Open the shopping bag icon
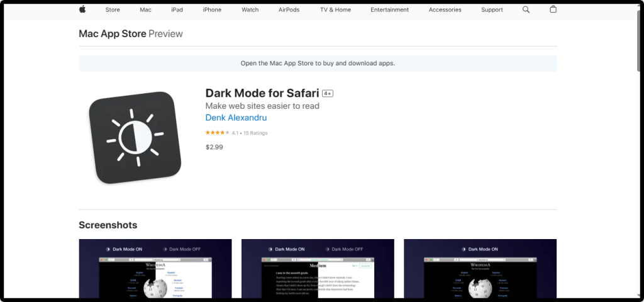The image size is (644, 302). (553, 9)
